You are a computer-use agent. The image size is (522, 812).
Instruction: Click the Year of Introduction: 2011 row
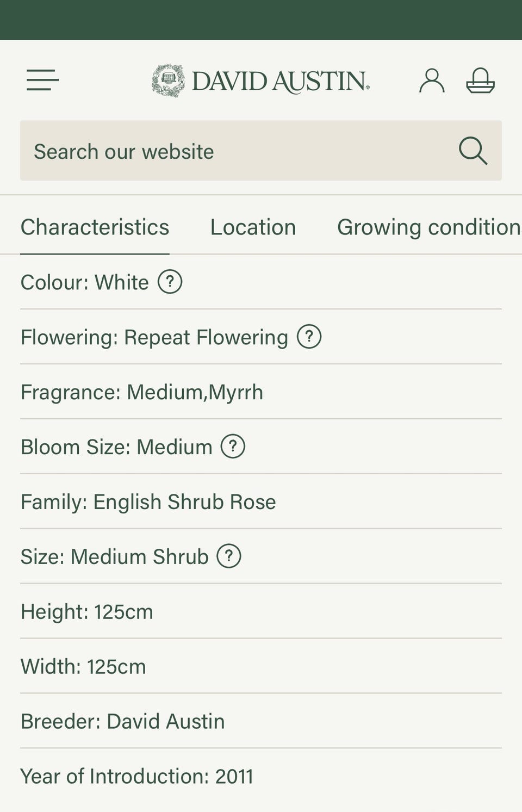click(261, 776)
